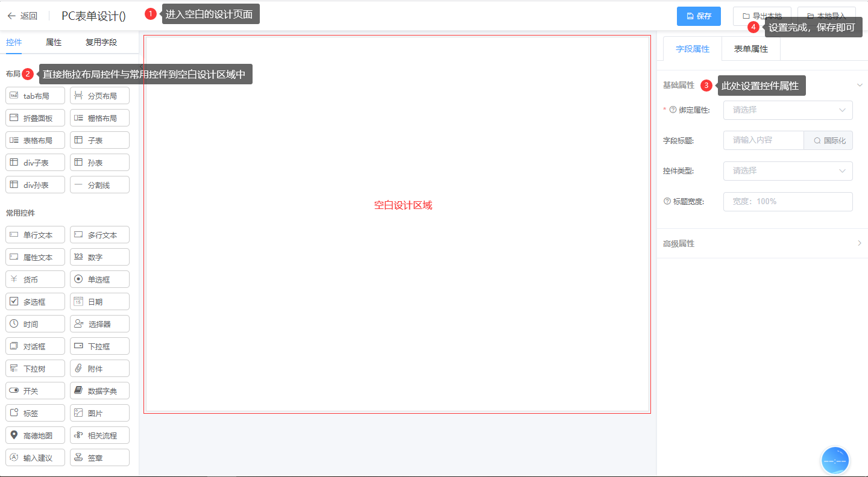Pick the 签章 signature stamp widget
Viewport: 868px width, 477px height.
pyautogui.click(x=100, y=458)
